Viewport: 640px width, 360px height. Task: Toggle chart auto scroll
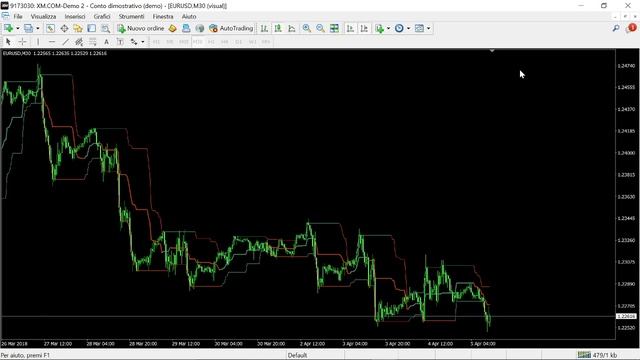[350, 28]
